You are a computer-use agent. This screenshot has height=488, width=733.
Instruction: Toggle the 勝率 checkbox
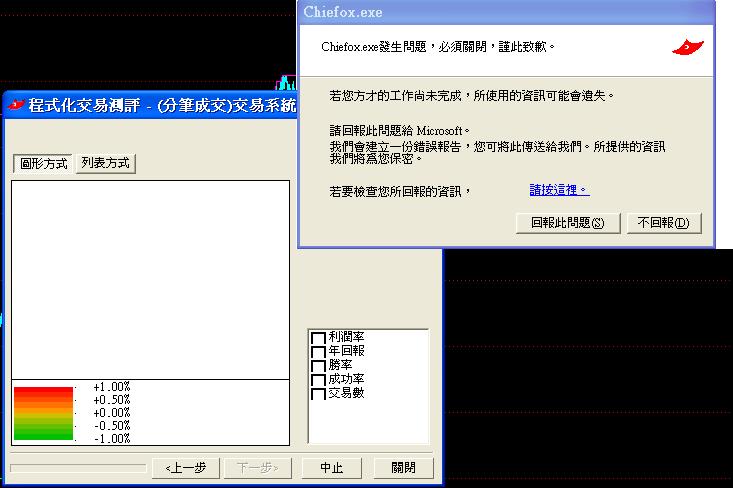[x=318, y=366]
